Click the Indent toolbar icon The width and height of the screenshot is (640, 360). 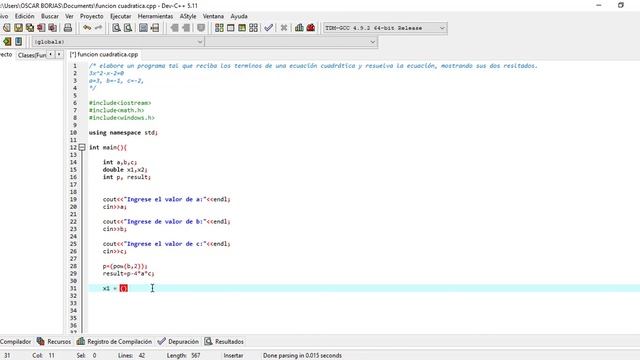186,28
